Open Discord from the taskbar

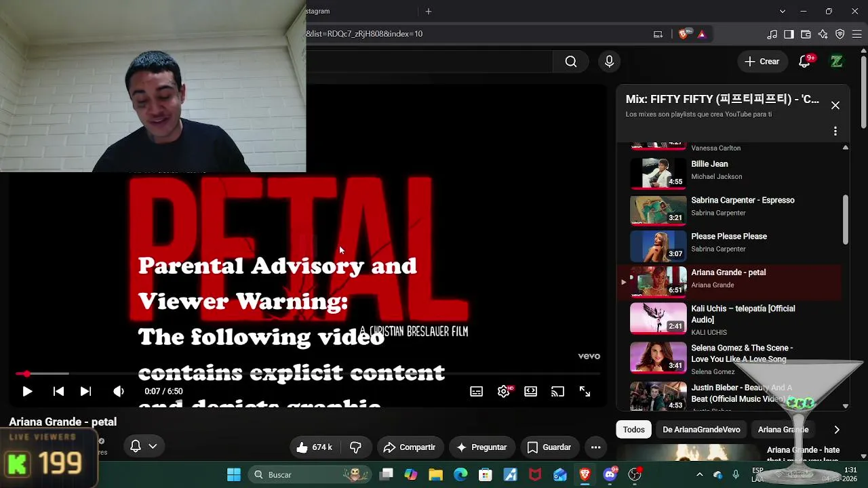coord(610,474)
